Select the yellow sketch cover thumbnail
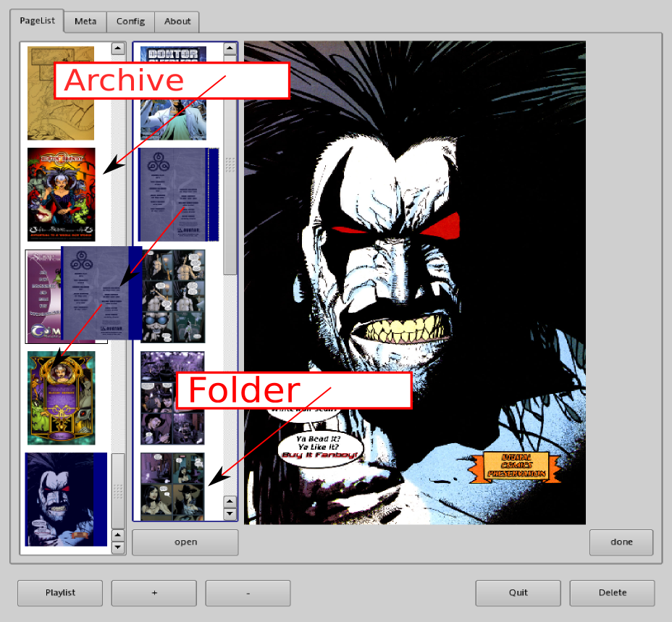 click(x=61, y=93)
